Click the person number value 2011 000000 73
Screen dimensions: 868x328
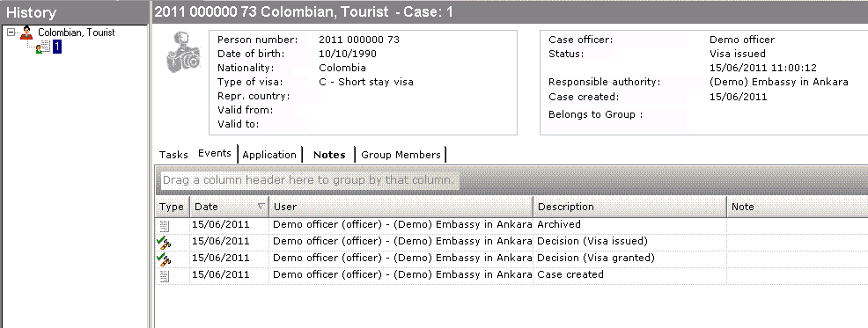pos(359,40)
